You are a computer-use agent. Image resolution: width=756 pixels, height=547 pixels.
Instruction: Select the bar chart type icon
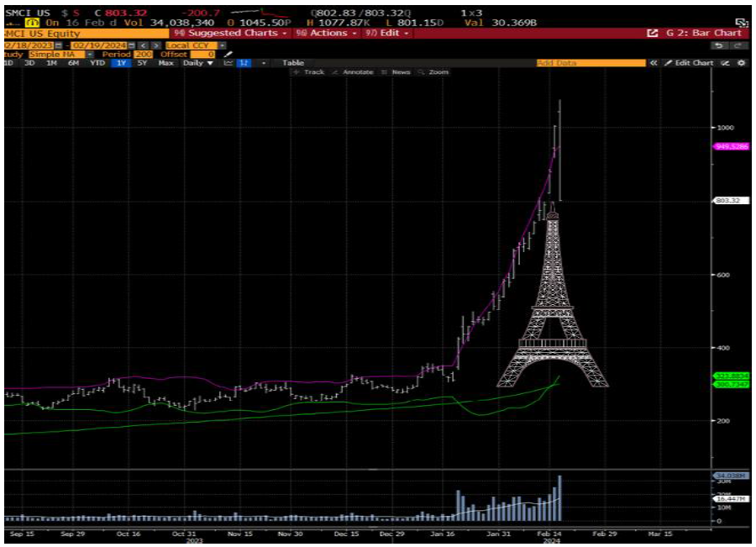pyautogui.click(x=244, y=63)
